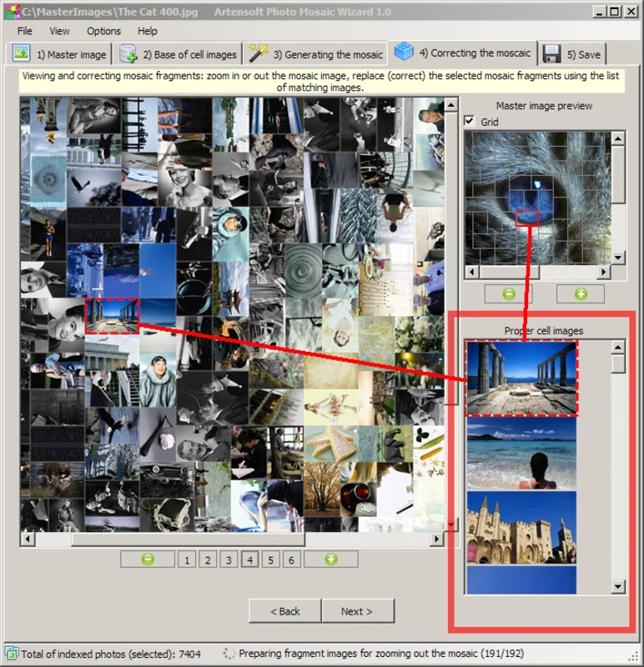Click proper cell images scroll up arrow
Screen dimensions: 644x667
(x=618, y=347)
